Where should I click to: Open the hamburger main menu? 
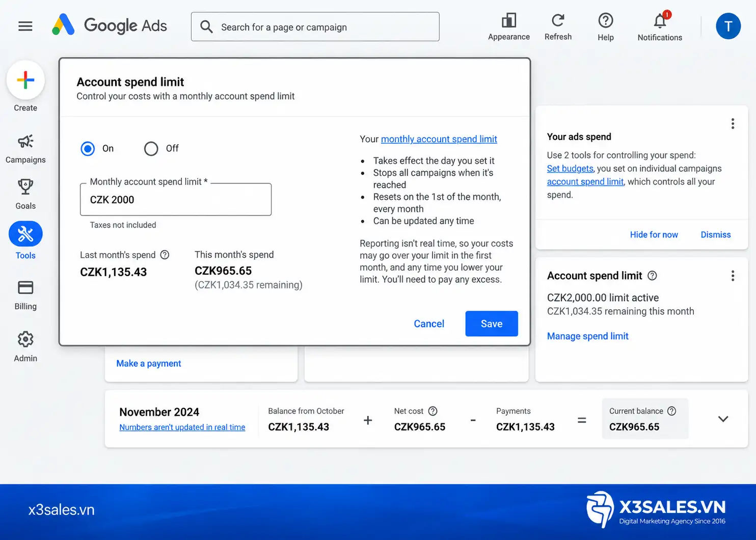(x=25, y=26)
